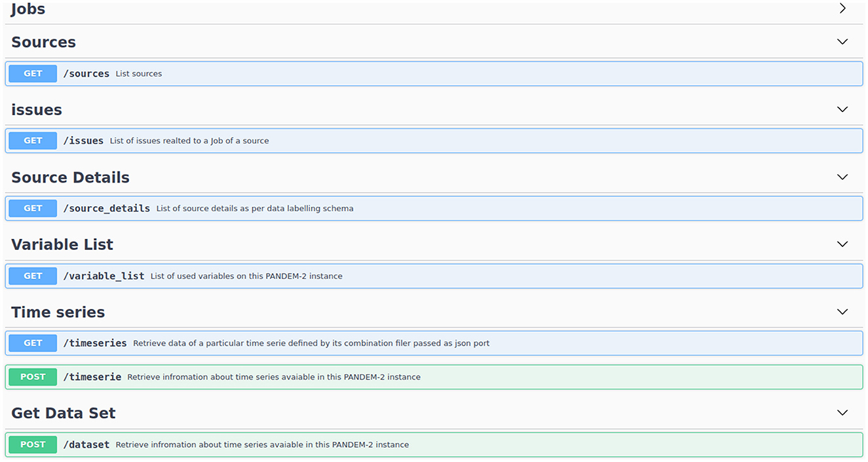Screen dimensions: 868x462
Task: Click the POST button for /dataset
Action: (33, 444)
